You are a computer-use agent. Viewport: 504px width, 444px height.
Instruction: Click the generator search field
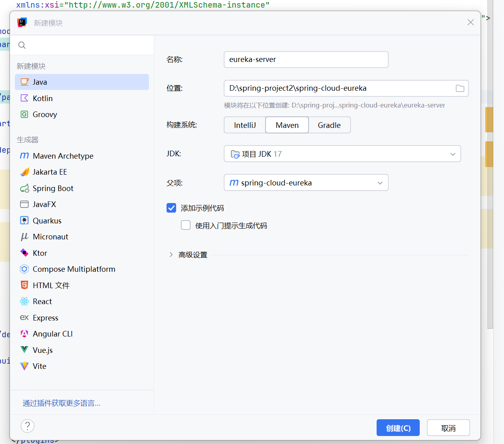(x=82, y=45)
